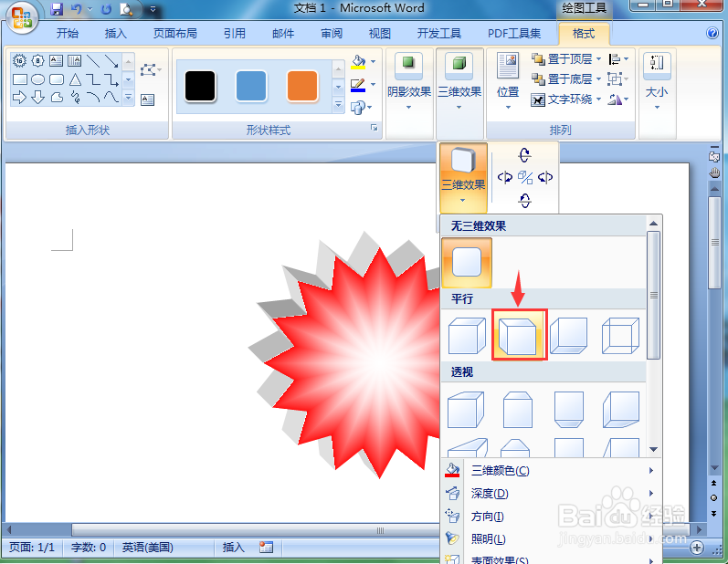The width and height of the screenshot is (728, 564).
Task: Click the 置于顶层 bring to front button
Action: [x=562, y=59]
